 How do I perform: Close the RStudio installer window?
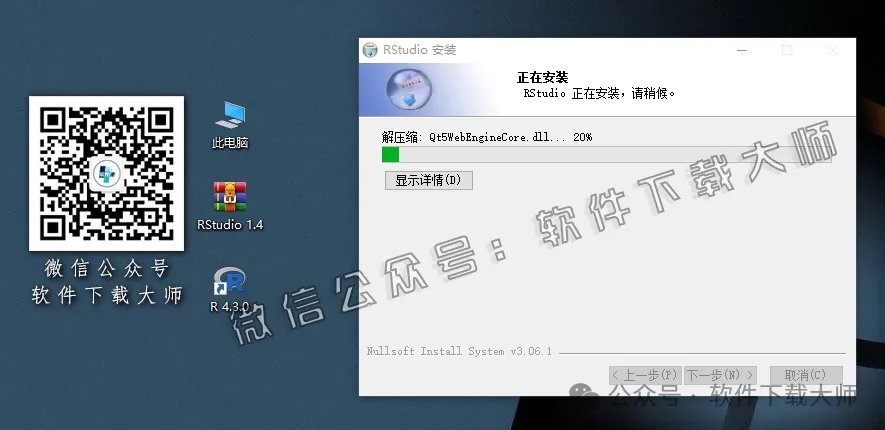pyautogui.click(x=833, y=50)
